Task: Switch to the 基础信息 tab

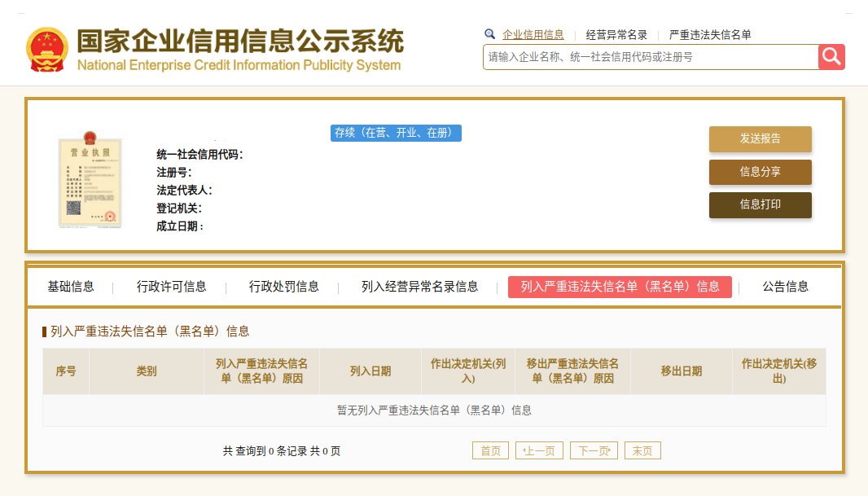Action: click(x=71, y=287)
